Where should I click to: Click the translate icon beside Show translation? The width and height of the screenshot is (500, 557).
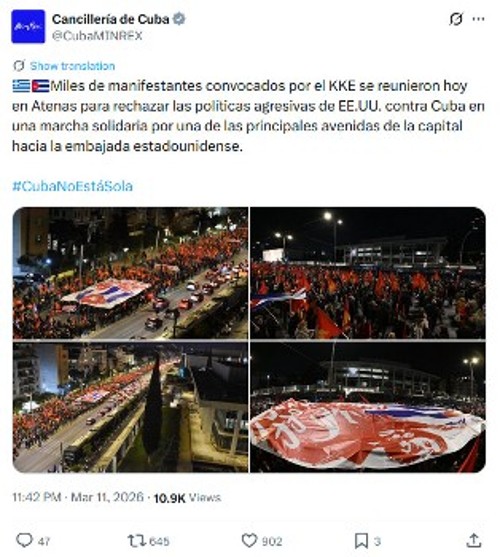click(x=19, y=66)
